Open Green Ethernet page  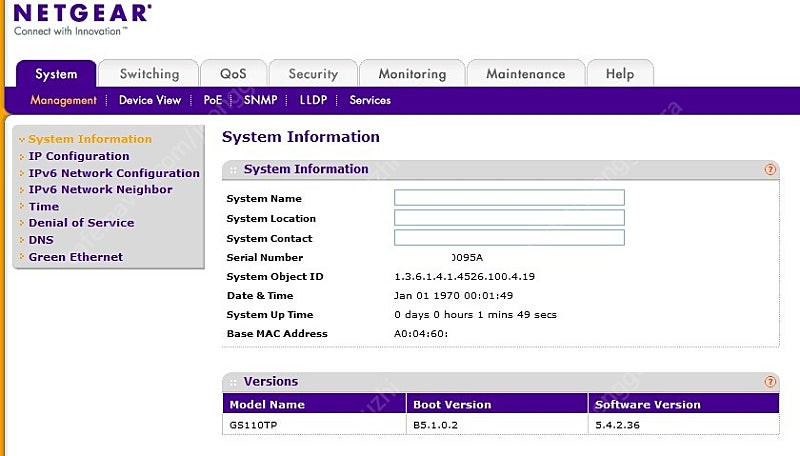pyautogui.click(x=76, y=257)
